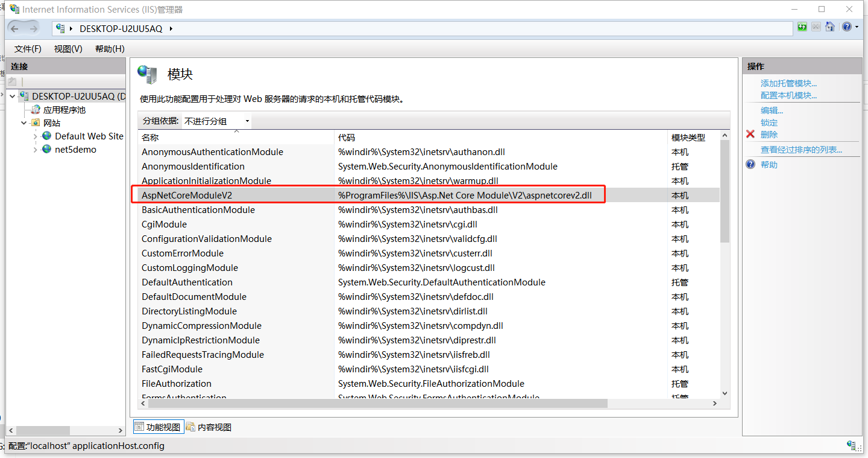
Task: Select ConfigurationValidationModule row
Action: click(429, 239)
